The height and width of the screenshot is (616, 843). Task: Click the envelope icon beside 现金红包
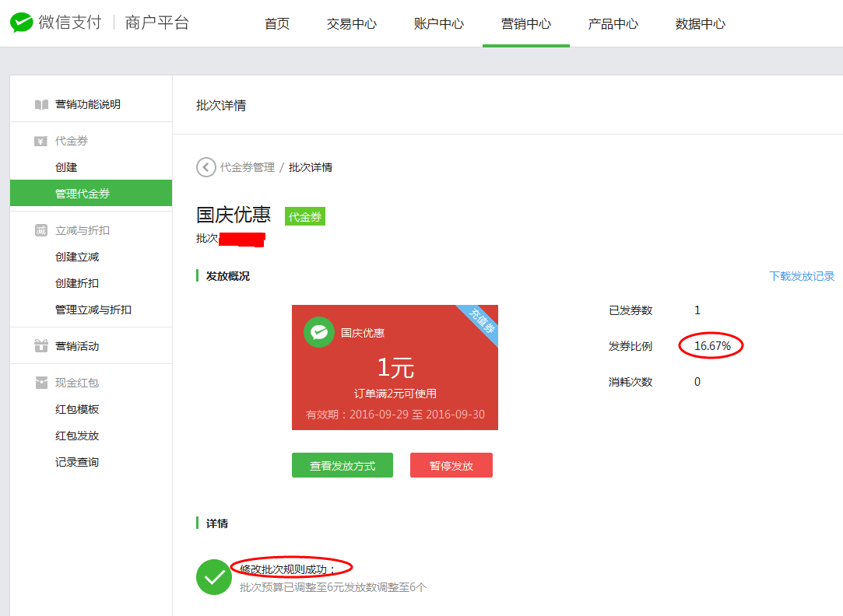(40, 383)
